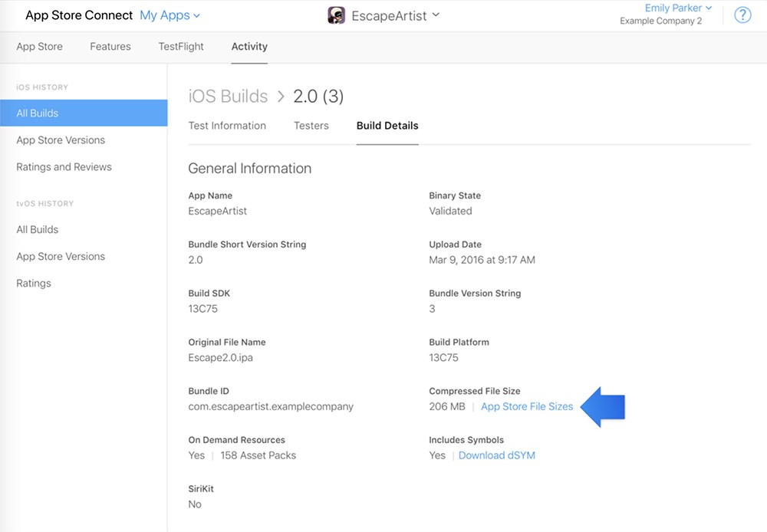Open Ratings under tvOS History
The width and height of the screenshot is (767, 532).
pyautogui.click(x=34, y=284)
